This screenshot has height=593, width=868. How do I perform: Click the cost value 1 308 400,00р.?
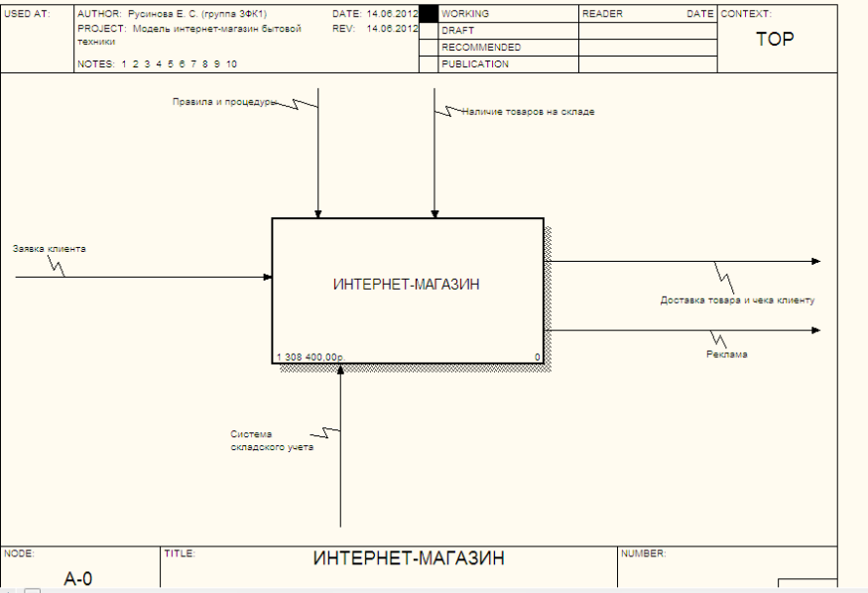pos(310,357)
